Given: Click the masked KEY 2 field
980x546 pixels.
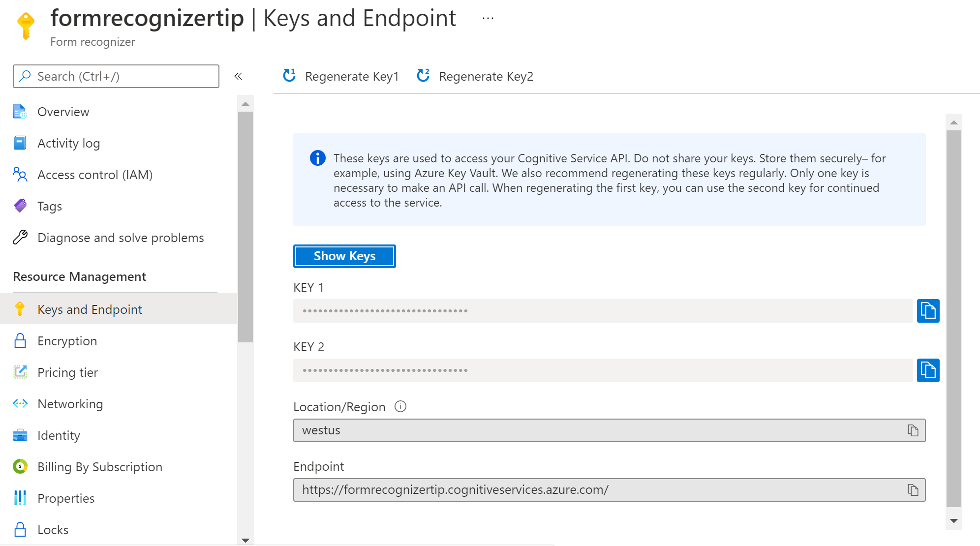Looking at the screenshot, I should tap(603, 370).
